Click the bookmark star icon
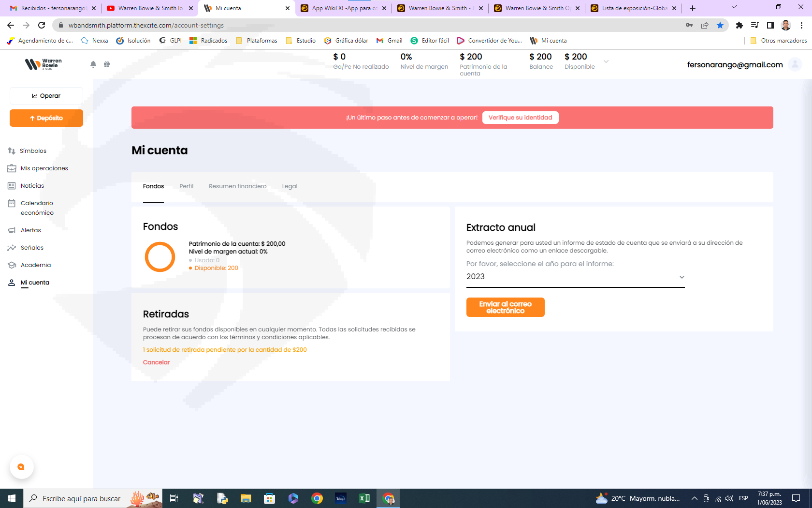 pos(720,25)
